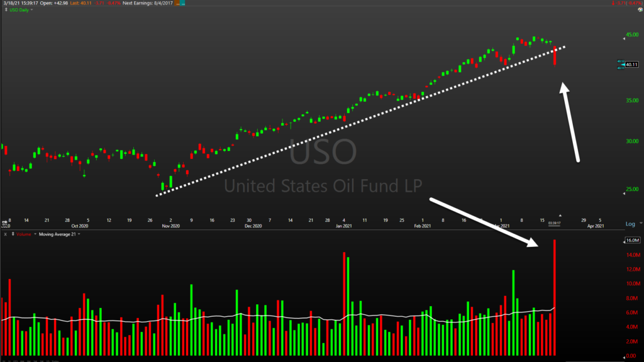Click the red down-arrow net change indicator

[x=613, y=3]
